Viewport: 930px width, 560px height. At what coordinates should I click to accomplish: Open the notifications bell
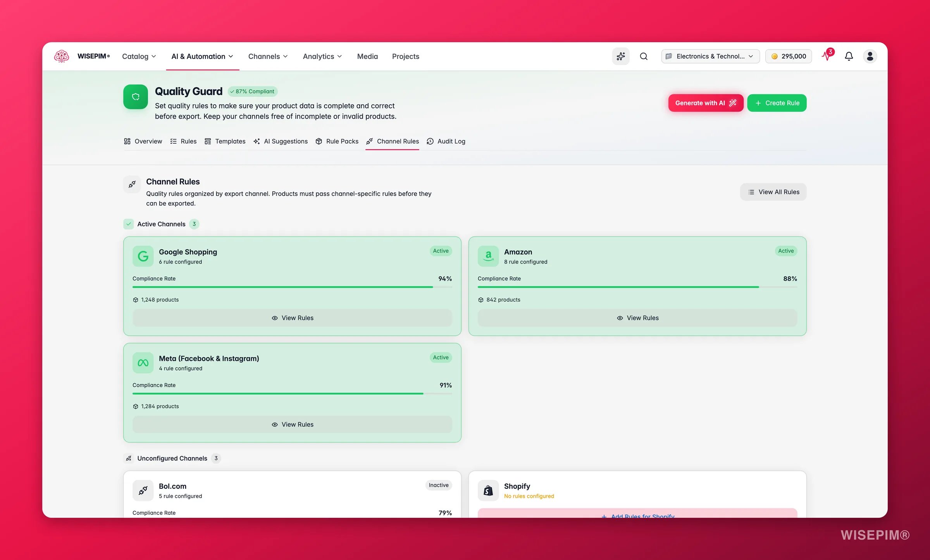849,56
